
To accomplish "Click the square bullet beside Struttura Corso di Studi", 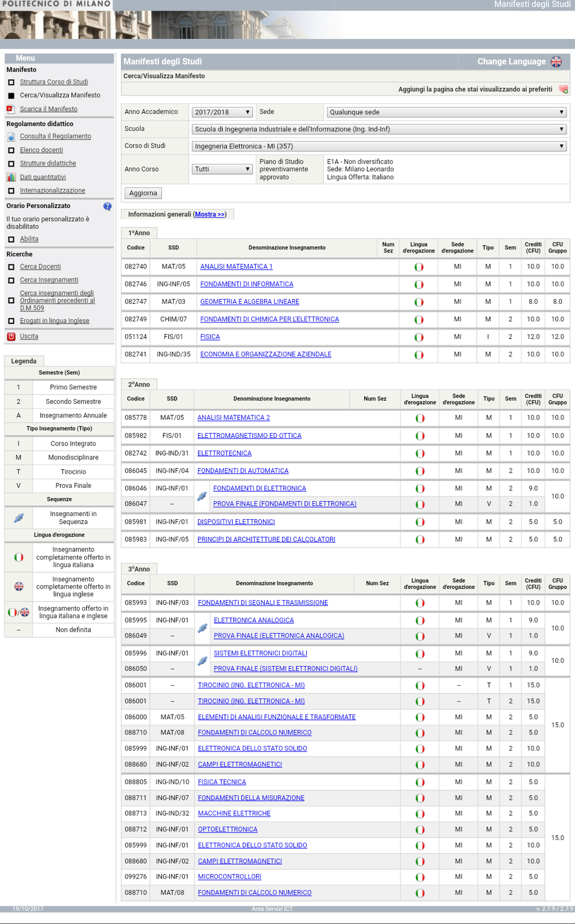I will (x=11, y=82).
